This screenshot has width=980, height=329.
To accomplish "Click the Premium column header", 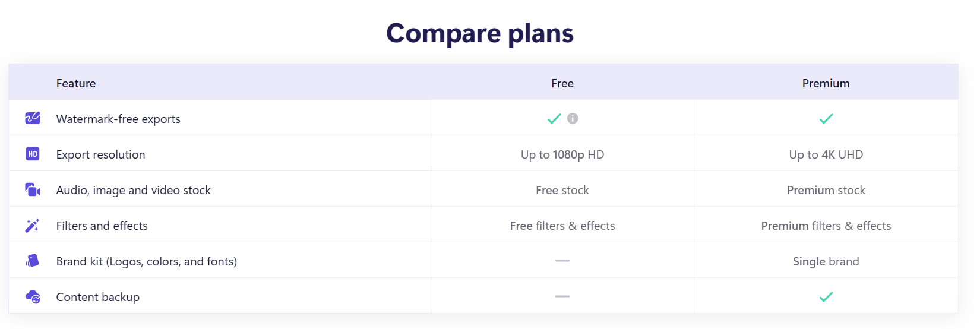I will pos(826,83).
